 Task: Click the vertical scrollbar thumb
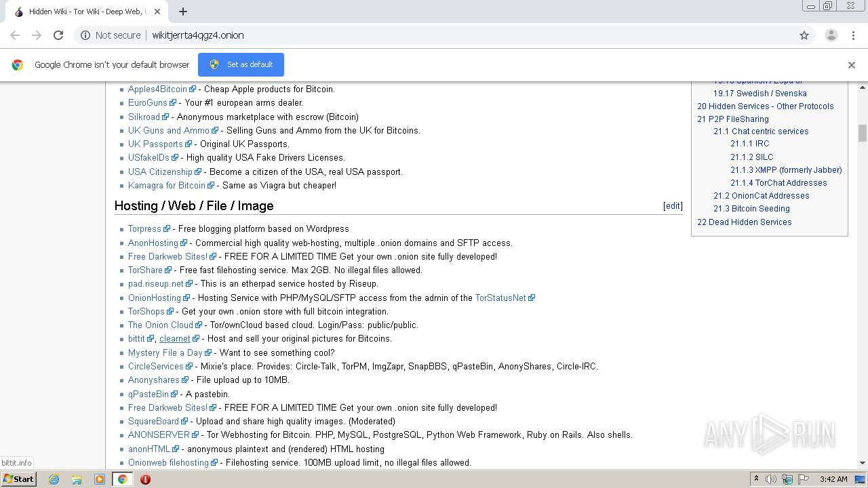coord(863,132)
